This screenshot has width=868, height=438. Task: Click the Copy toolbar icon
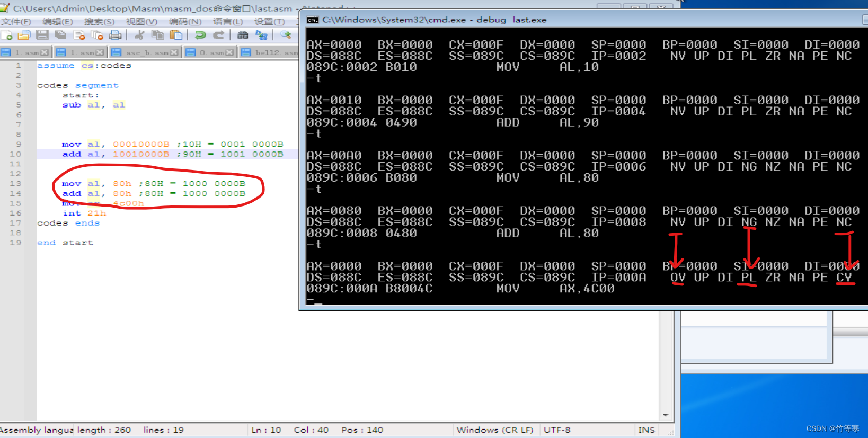point(157,35)
